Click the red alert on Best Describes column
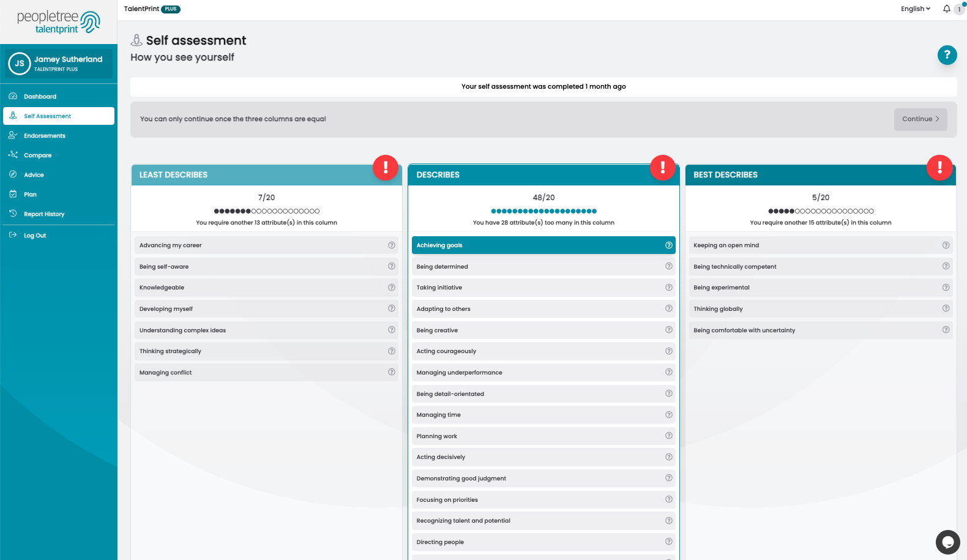 coord(939,168)
